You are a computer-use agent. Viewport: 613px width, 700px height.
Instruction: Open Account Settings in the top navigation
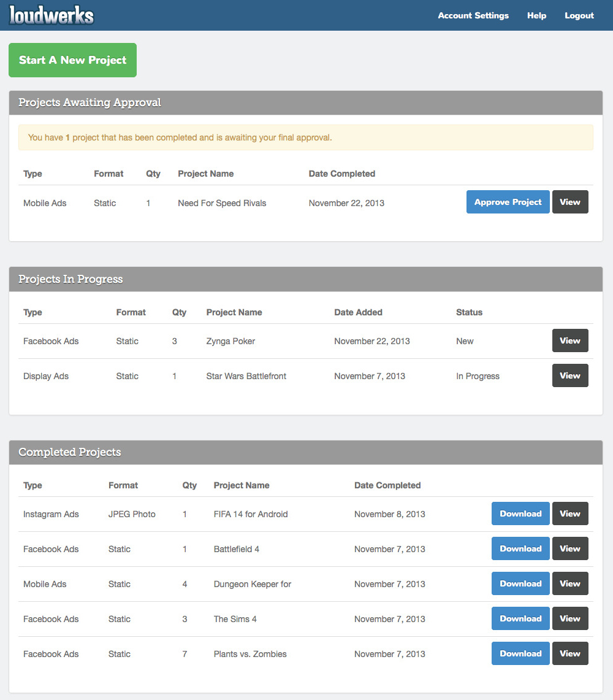(x=473, y=15)
